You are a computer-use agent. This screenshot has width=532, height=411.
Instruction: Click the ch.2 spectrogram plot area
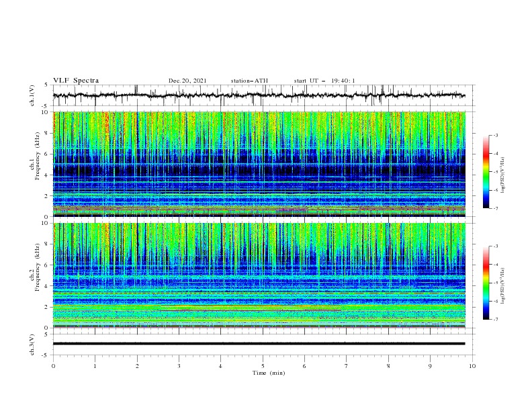[259, 275]
